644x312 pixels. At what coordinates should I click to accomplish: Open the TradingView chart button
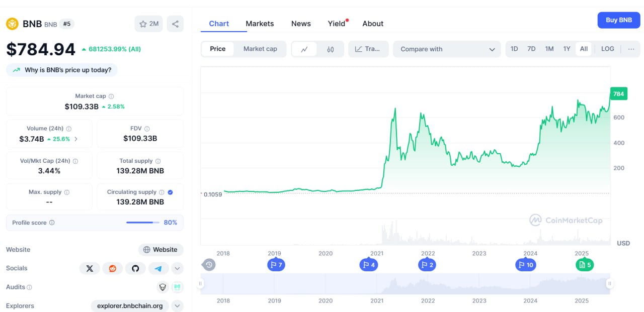(368, 49)
